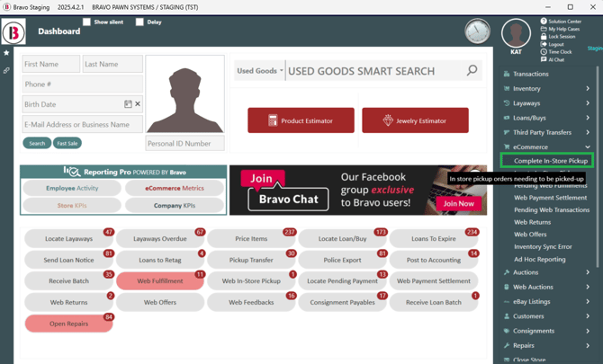
Task: Click Logout
Action: [x=552, y=44]
